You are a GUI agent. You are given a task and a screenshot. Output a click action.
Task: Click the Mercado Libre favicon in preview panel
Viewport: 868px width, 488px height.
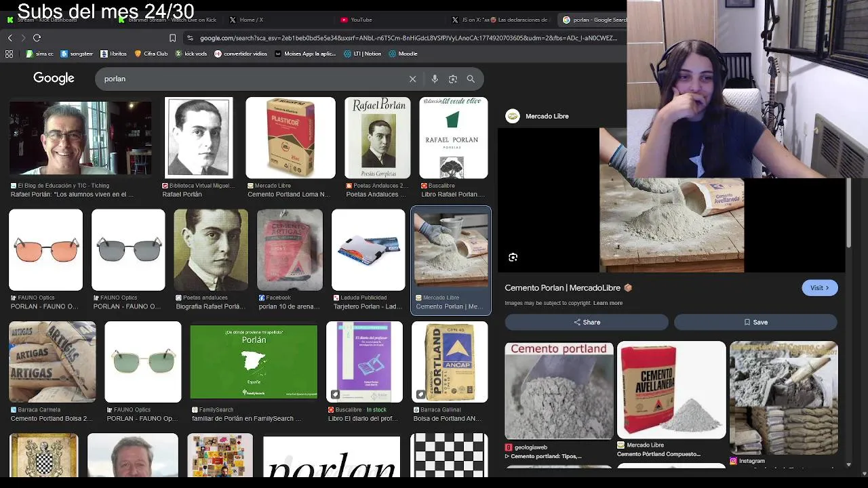pyautogui.click(x=513, y=116)
